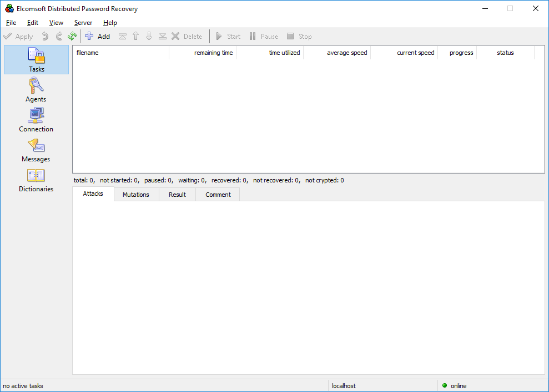The image size is (549, 392).
Task: Sort by progress column header
Action: coord(457,53)
